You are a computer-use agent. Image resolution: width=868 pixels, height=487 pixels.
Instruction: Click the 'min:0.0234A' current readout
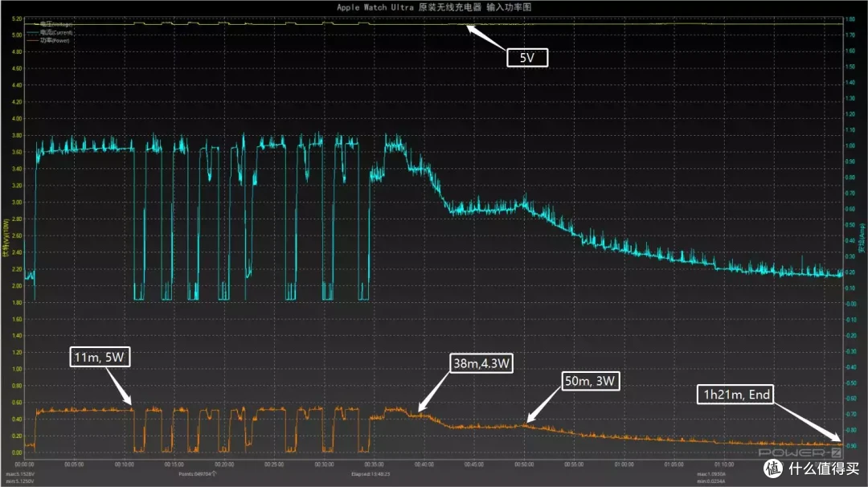point(711,481)
